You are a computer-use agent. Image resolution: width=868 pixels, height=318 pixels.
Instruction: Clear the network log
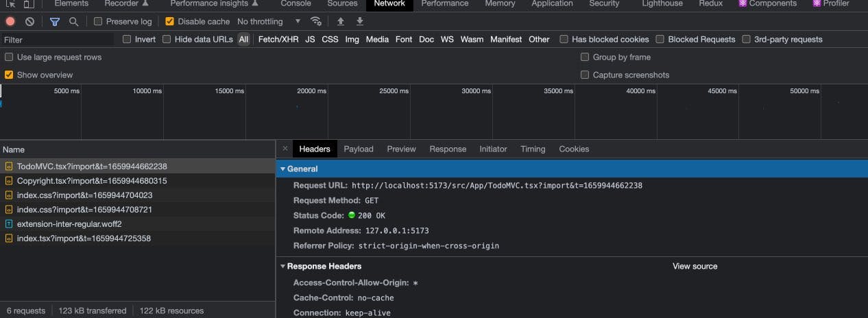click(29, 22)
